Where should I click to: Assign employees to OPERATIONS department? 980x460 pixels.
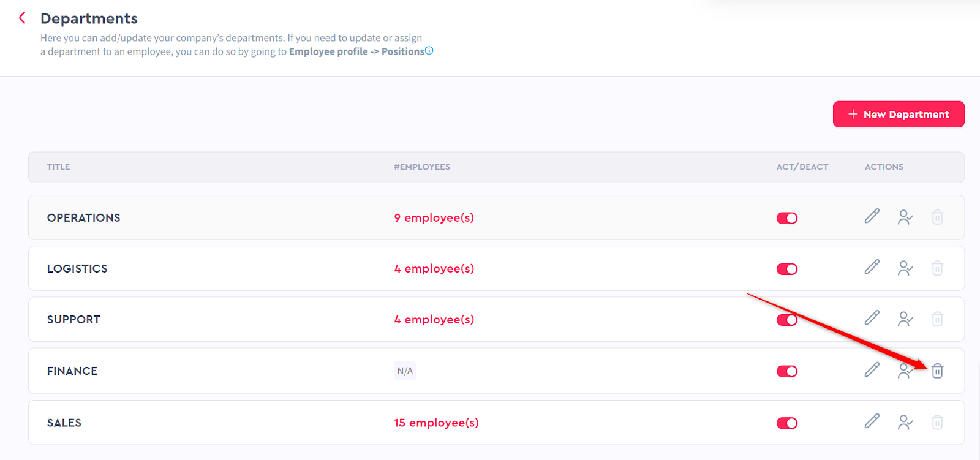pos(905,217)
